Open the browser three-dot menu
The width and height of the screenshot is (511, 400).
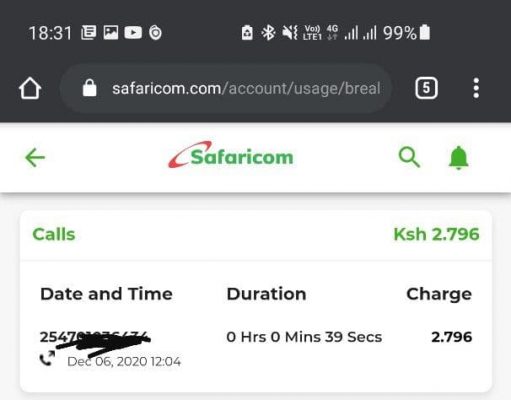click(476, 88)
